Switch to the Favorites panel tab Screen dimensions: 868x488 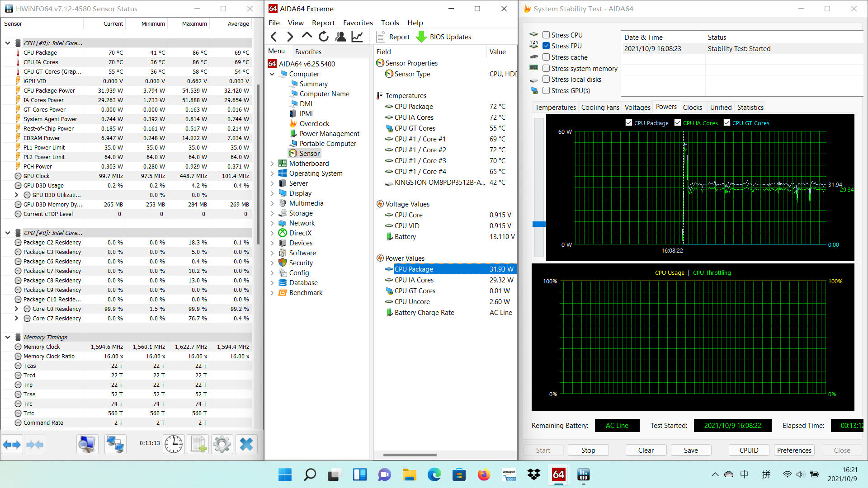pos(308,52)
